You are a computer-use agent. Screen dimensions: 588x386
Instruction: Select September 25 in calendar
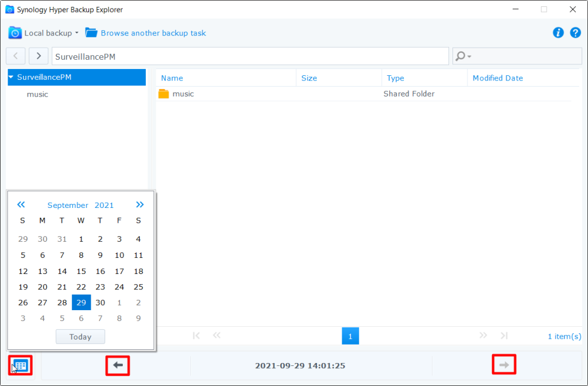(138, 287)
